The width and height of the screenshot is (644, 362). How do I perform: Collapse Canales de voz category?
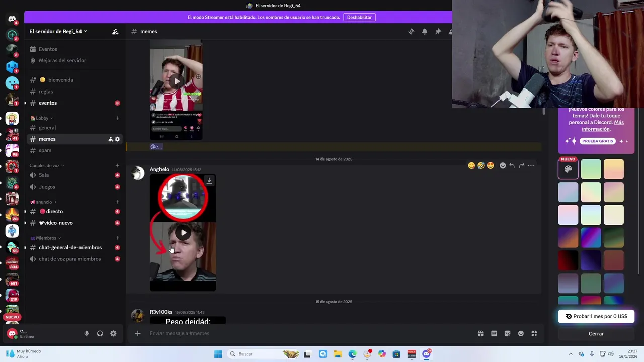tap(47, 165)
